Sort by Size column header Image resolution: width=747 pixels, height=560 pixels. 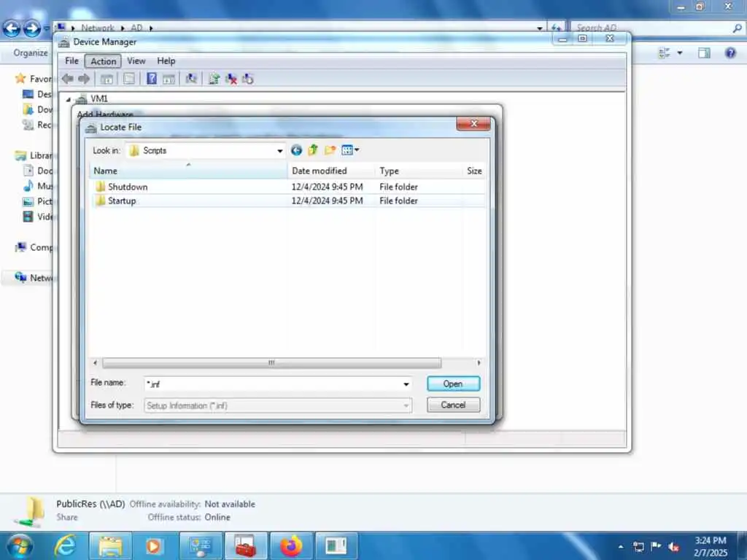point(474,171)
